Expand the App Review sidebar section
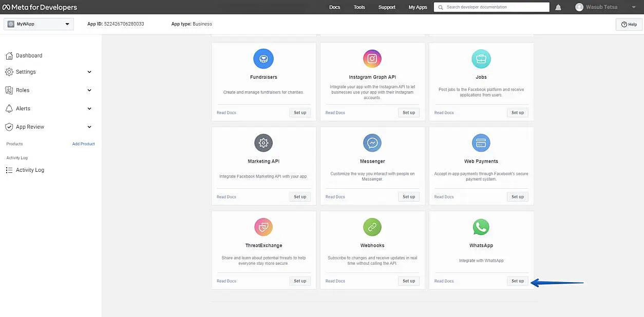 click(x=89, y=127)
